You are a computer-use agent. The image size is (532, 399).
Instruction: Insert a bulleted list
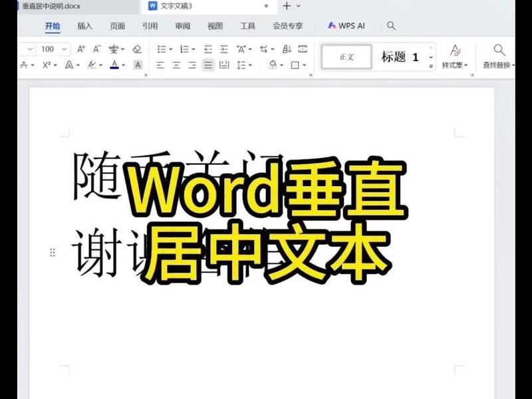pos(162,49)
